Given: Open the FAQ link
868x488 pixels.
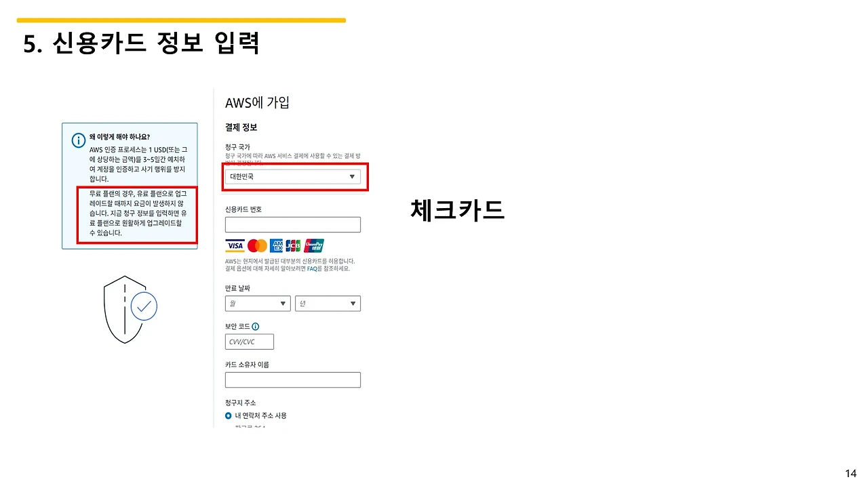Looking at the screenshot, I should [312, 268].
